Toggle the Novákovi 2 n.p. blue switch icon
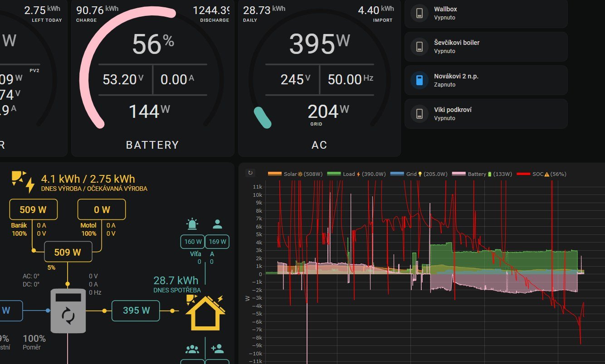This screenshot has height=364, width=605. click(x=420, y=80)
